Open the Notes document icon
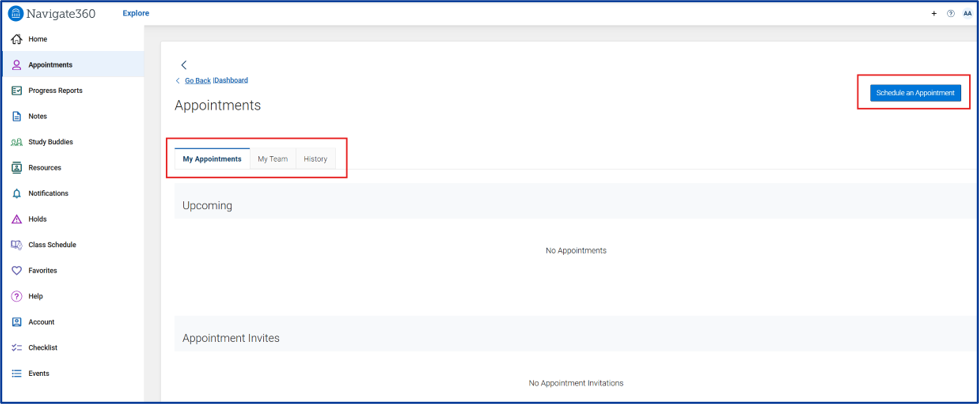The width and height of the screenshot is (979, 404). click(x=17, y=116)
